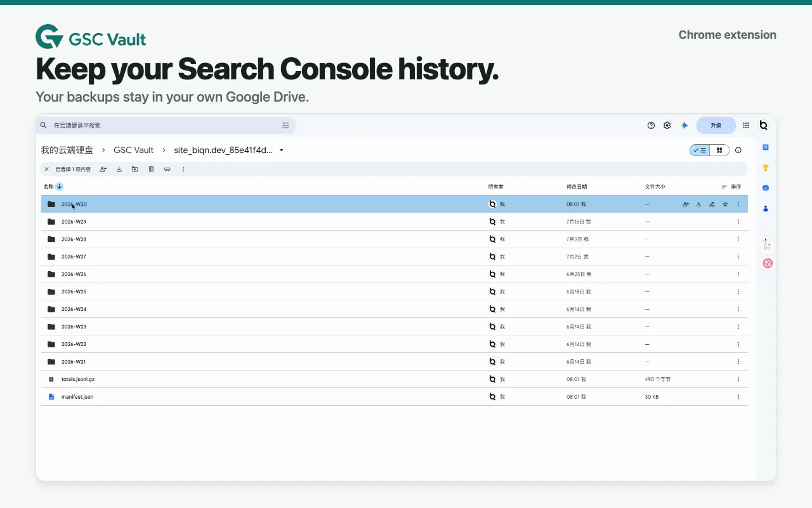Image resolution: width=812 pixels, height=508 pixels.
Task: Select the 2026-W29 folder
Action: (395, 222)
